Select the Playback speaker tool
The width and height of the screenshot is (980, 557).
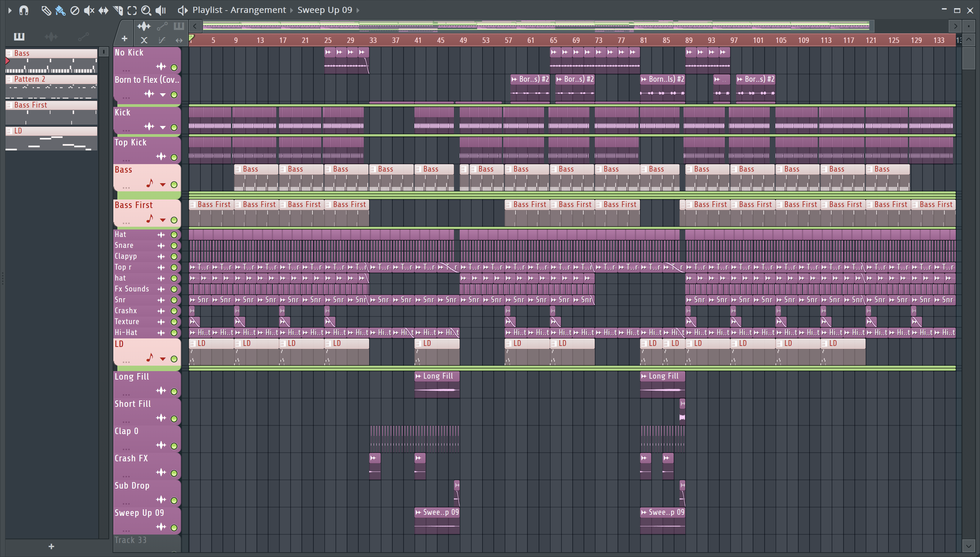tap(161, 10)
